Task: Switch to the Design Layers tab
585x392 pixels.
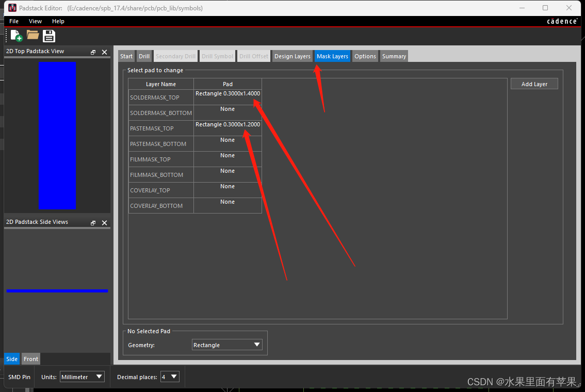Action: click(293, 56)
